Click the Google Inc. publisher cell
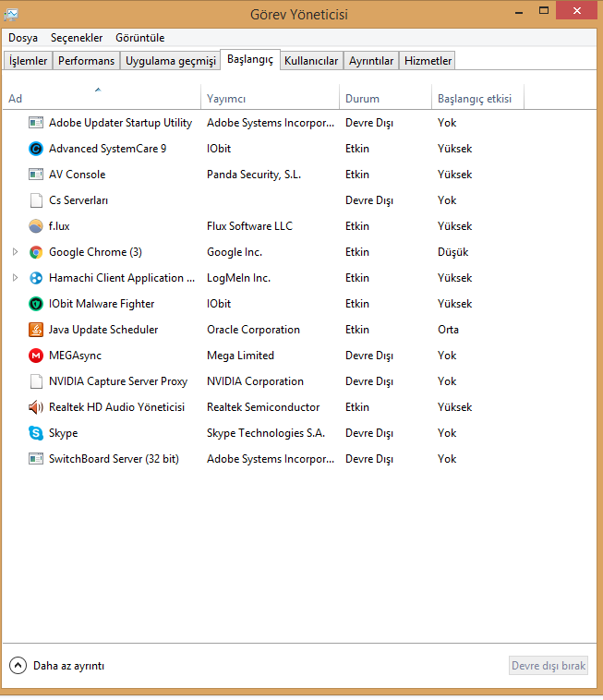The width and height of the screenshot is (603, 700). [235, 252]
